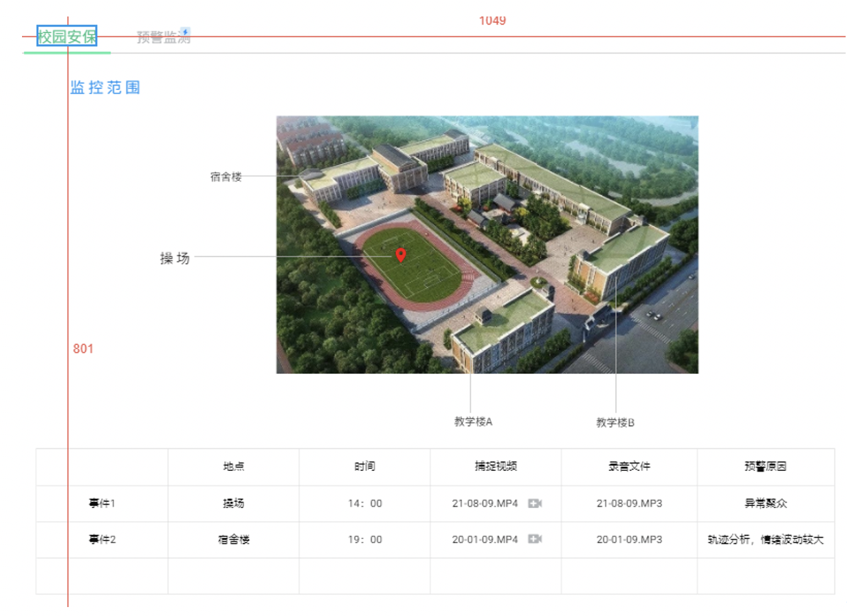Select the 事件2 row label
The height and width of the screenshot is (616, 847).
(102, 539)
